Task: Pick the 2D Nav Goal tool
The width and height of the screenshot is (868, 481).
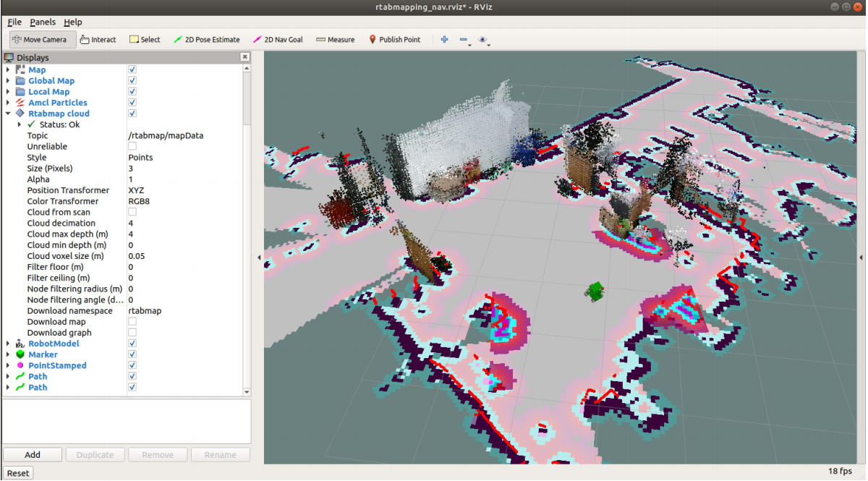Action: click(x=278, y=40)
